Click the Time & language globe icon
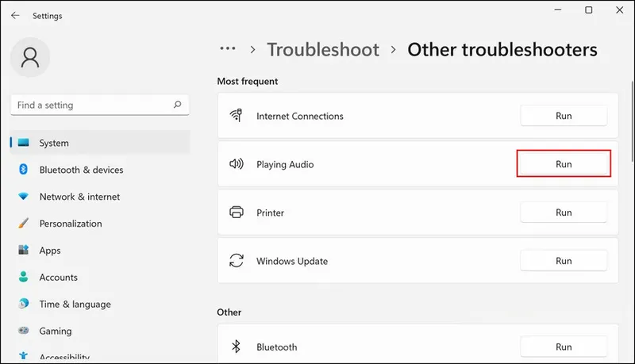This screenshot has width=635, height=364. pyautogui.click(x=24, y=304)
